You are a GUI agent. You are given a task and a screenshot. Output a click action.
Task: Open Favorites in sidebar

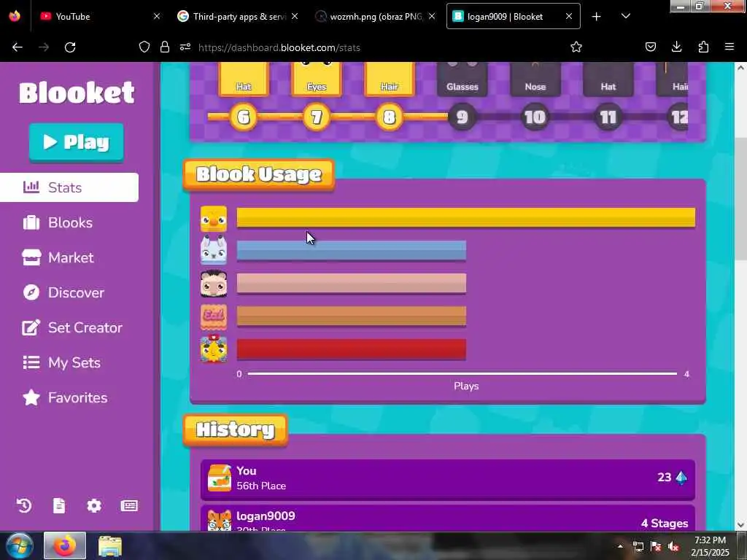coord(65,397)
